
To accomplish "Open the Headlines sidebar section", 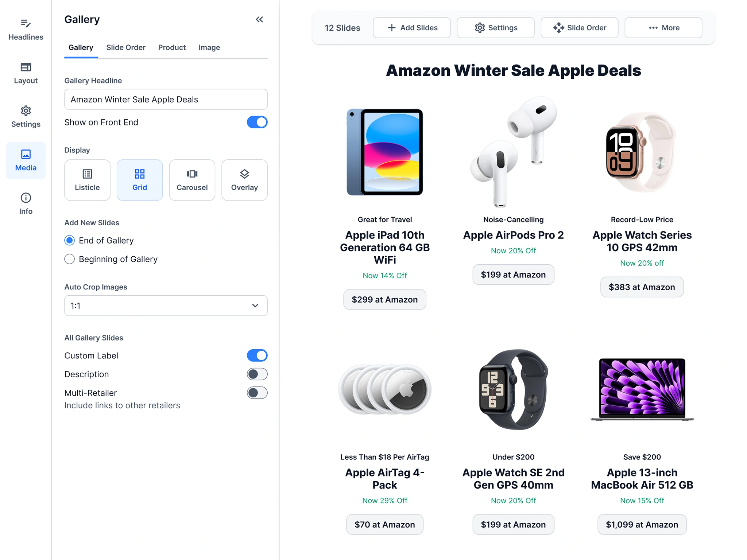I will (26, 30).
